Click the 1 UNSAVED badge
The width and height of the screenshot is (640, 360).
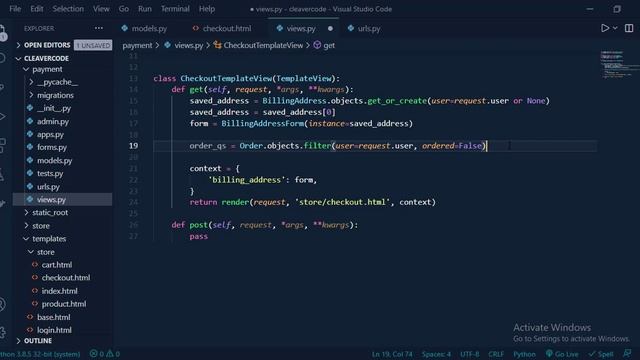click(93, 45)
